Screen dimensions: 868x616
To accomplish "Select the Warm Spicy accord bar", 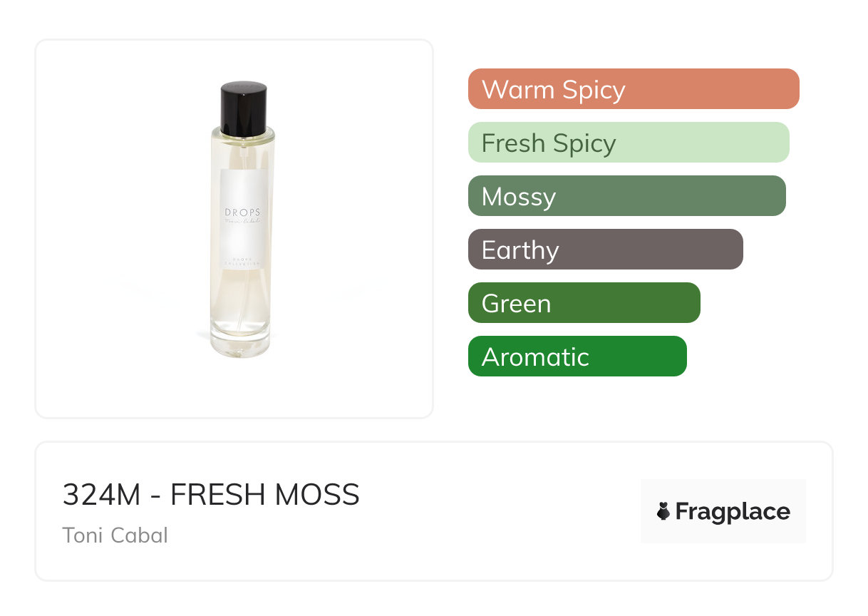I will point(634,89).
